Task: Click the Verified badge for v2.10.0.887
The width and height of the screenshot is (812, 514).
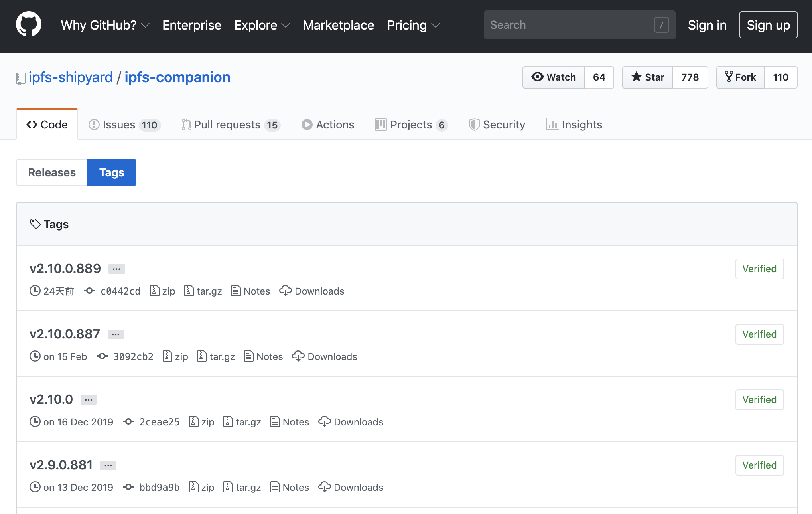Action: (x=759, y=334)
